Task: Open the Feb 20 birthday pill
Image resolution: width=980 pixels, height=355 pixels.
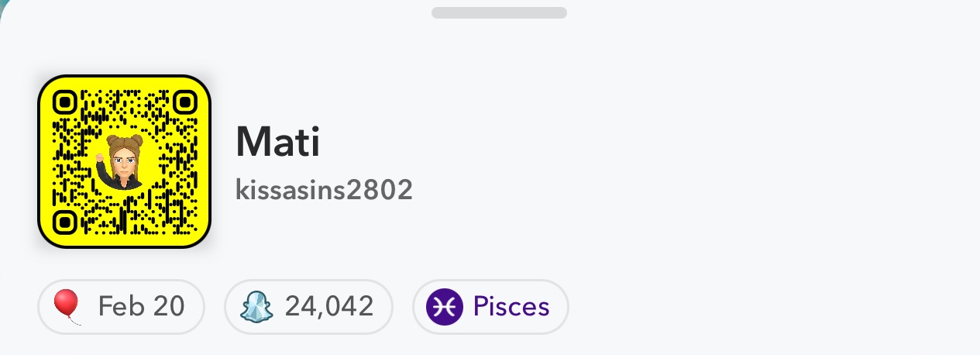Action: pos(121,307)
